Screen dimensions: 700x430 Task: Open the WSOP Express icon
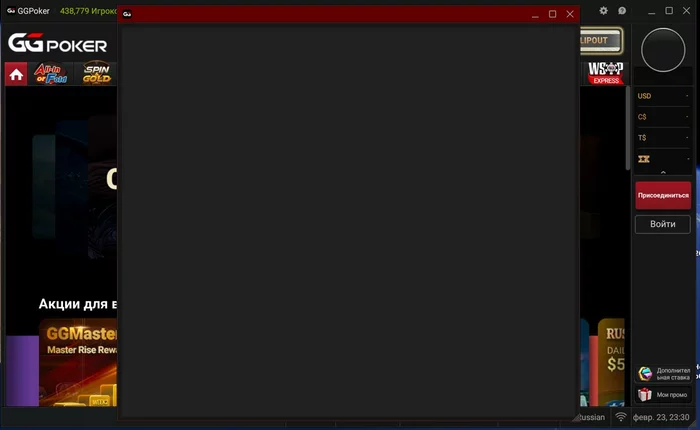point(605,73)
